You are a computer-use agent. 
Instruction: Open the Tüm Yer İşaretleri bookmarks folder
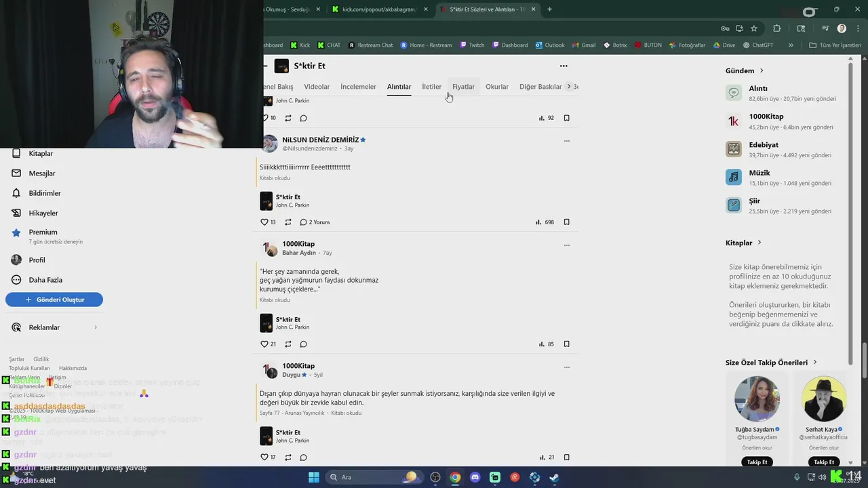836,45
